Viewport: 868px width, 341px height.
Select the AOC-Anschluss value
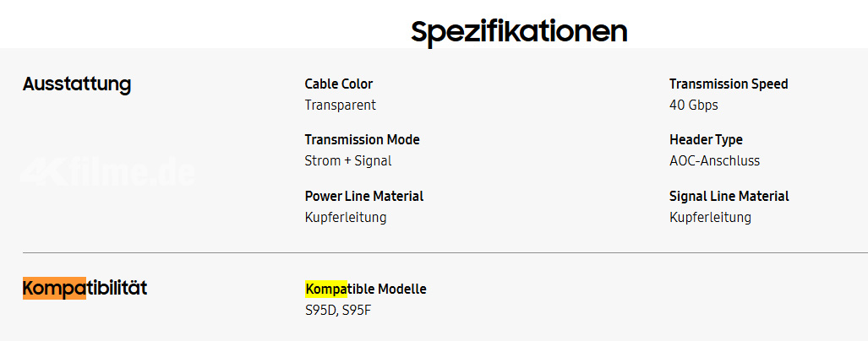point(714,161)
